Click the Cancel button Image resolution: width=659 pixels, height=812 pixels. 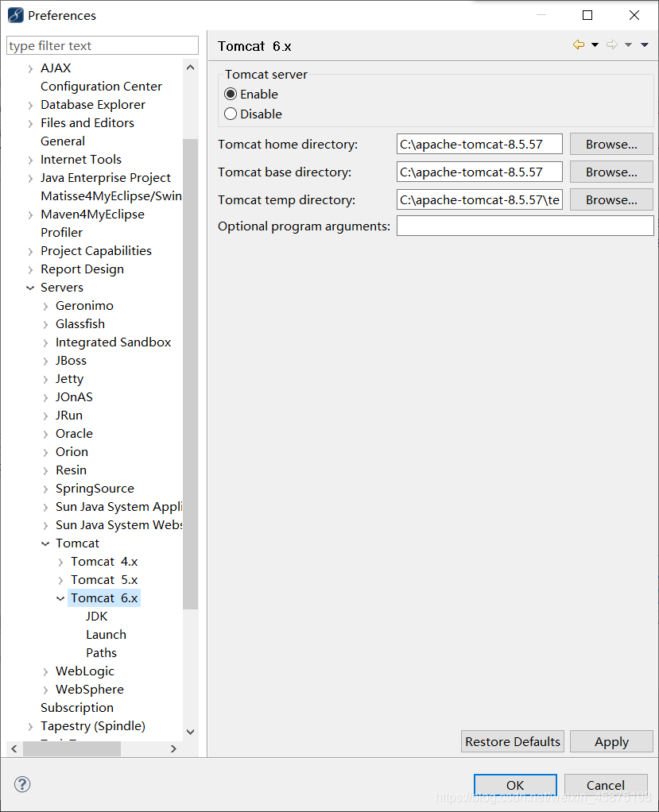click(606, 785)
